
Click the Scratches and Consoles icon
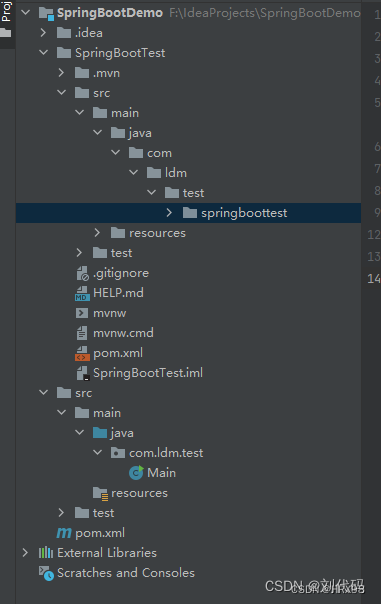pos(46,573)
